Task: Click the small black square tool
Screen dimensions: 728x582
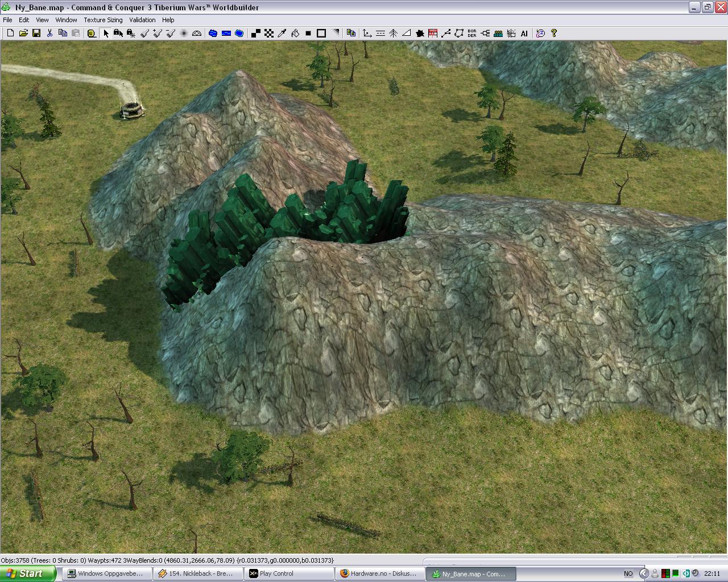Action: [x=308, y=33]
